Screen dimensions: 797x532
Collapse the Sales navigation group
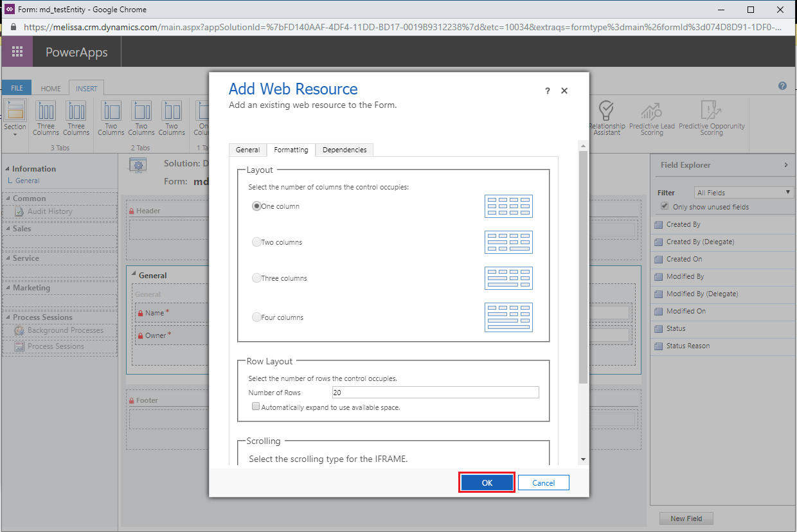(8, 229)
